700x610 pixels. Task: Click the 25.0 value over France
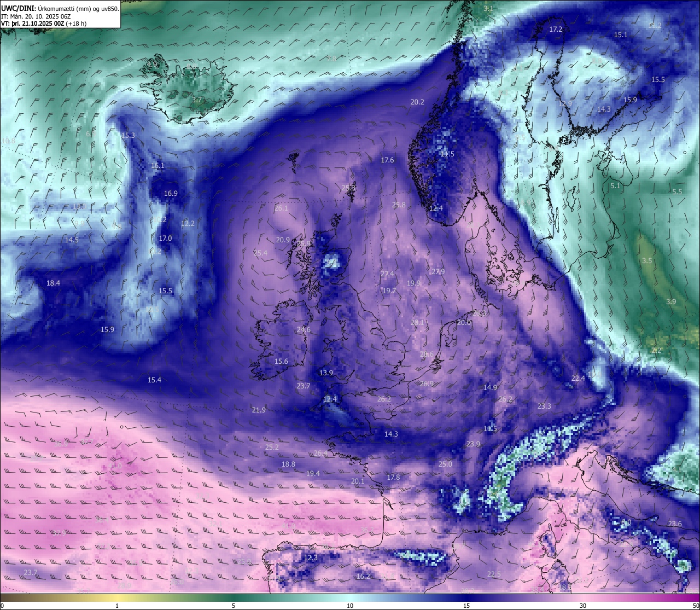point(445,464)
